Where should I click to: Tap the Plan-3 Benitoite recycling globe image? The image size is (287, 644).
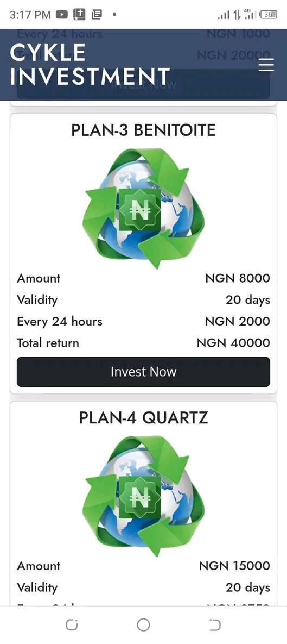tap(143, 208)
